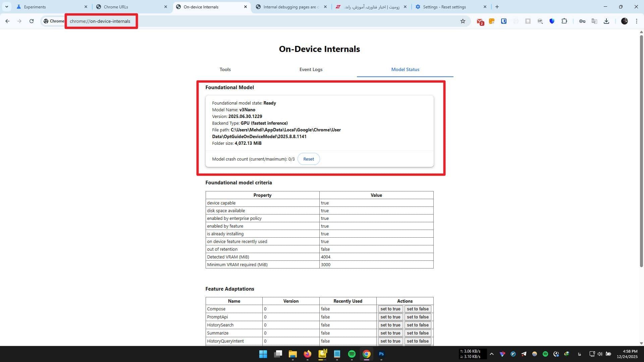Reset the model crash count

coord(308,159)
